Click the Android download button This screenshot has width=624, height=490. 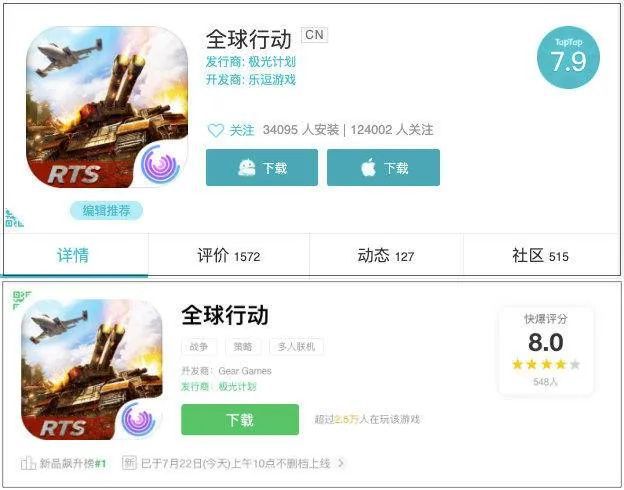[262, 168]
